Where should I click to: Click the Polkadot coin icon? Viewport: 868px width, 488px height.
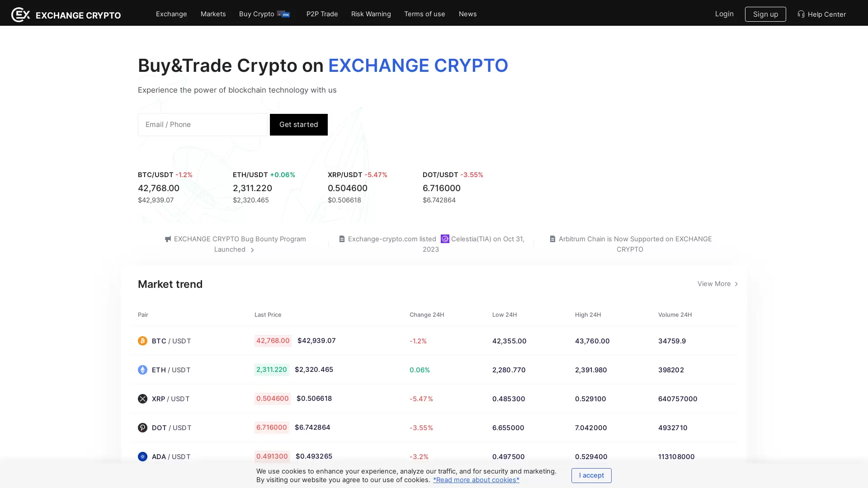pos(142,427)
